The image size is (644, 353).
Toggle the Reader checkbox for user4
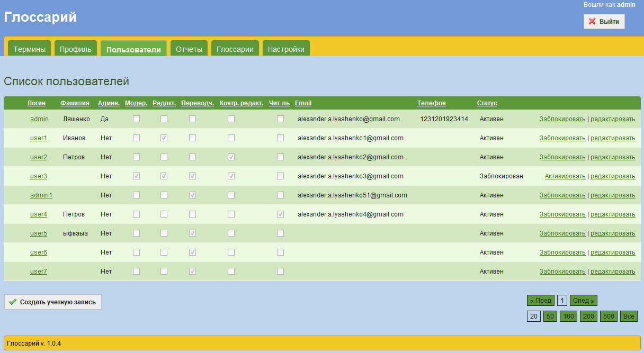280,214
